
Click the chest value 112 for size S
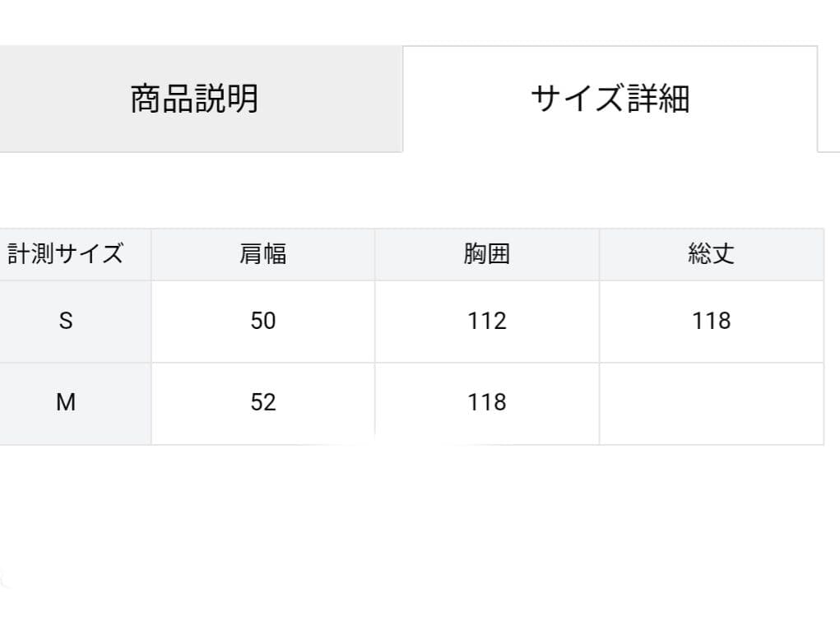point(485,321)
